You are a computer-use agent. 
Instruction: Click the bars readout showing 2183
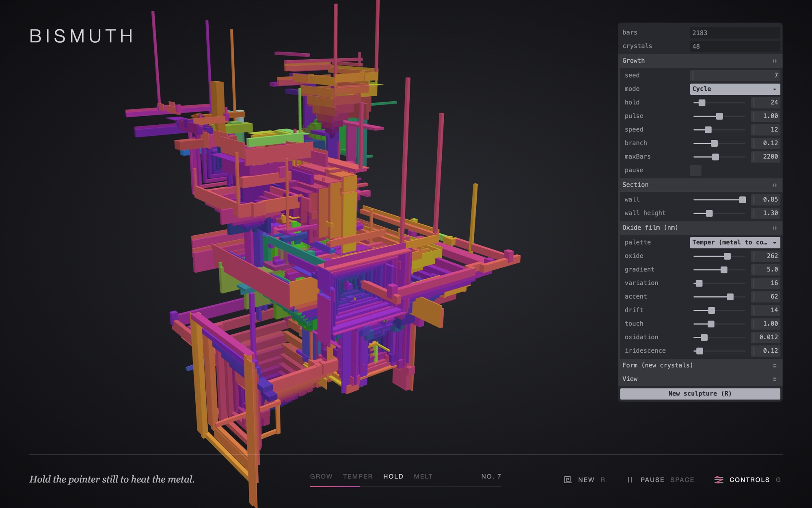[x=735, y=33]
